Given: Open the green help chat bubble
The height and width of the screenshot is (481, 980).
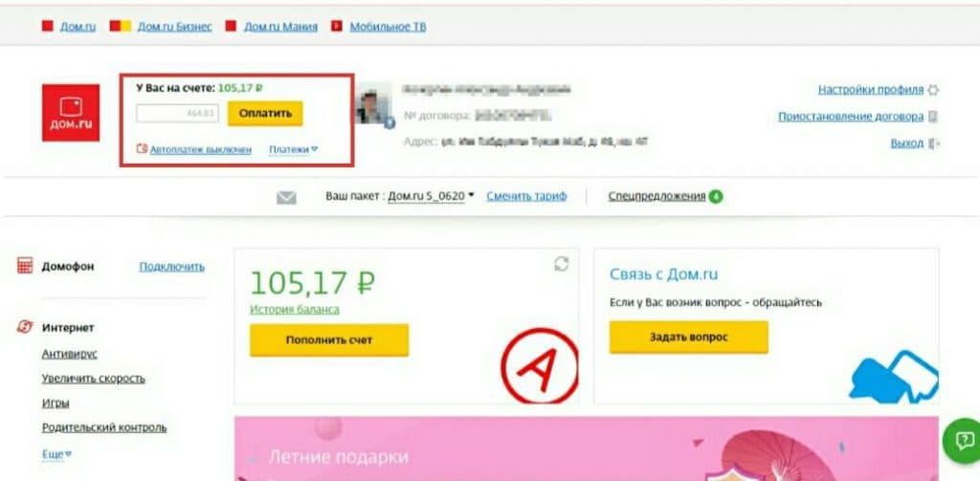Looking at the screenshot, I should (x=963, y=441).
